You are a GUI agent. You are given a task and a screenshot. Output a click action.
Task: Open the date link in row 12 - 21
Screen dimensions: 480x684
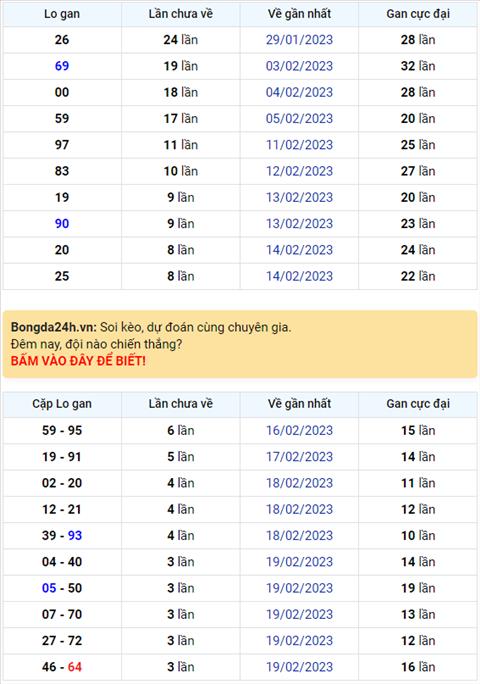point(299,509)
